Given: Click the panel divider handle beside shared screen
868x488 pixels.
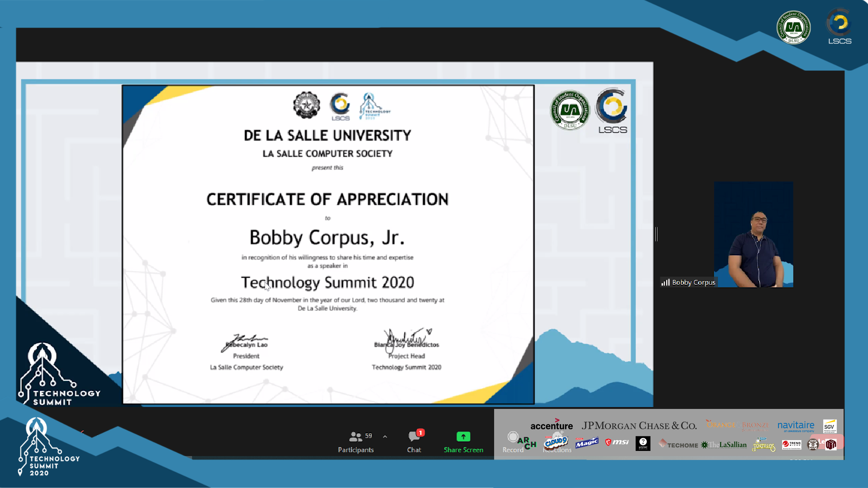Looking at the screenshot, I should (656, 234).
